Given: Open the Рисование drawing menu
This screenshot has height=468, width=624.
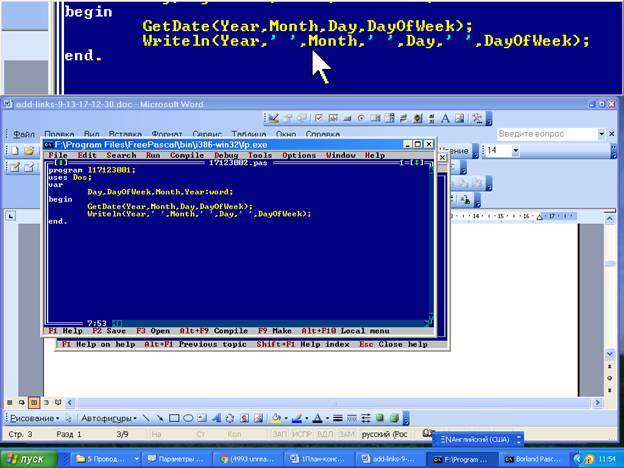Looking at the screenshot, I should coord(35,418).
